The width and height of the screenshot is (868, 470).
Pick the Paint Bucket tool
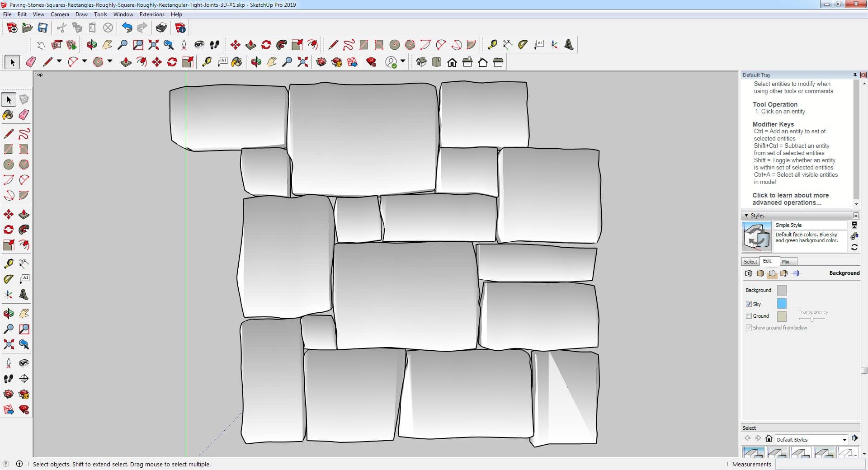click(x=8, y=115)
